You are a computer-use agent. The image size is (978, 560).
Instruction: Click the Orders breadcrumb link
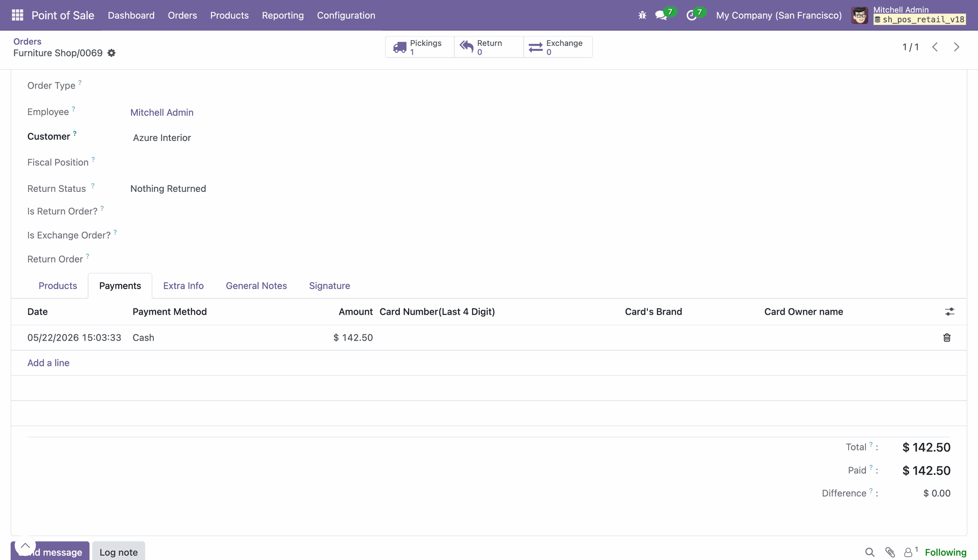point(28,41)
